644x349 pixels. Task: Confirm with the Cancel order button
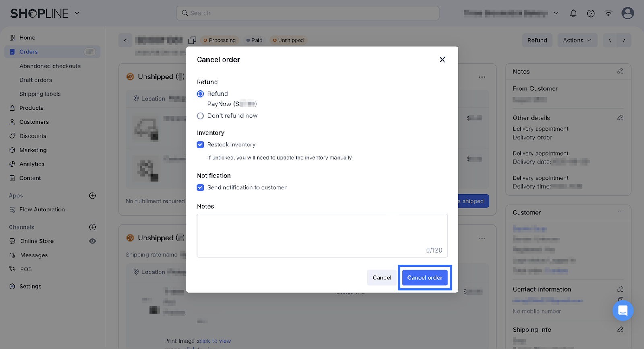click(424, 278)
